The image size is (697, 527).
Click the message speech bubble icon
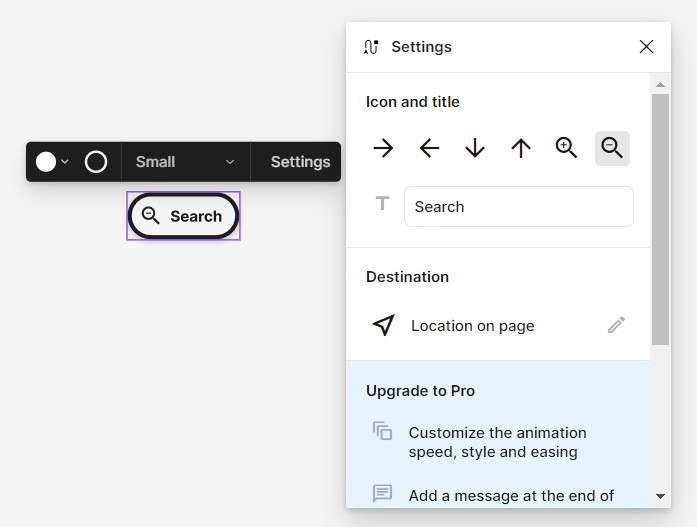[x=382, y=493]
